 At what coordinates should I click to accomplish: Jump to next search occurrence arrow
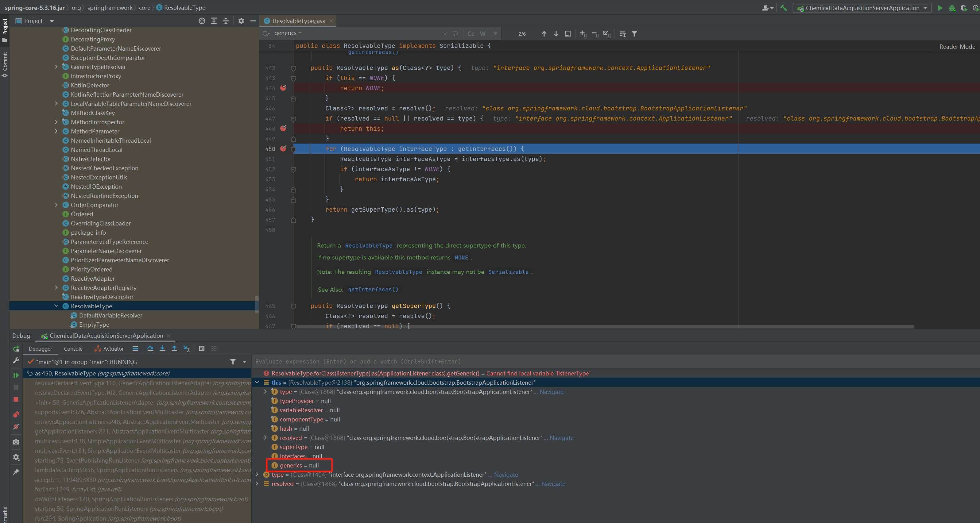click(x=556, y=34)
